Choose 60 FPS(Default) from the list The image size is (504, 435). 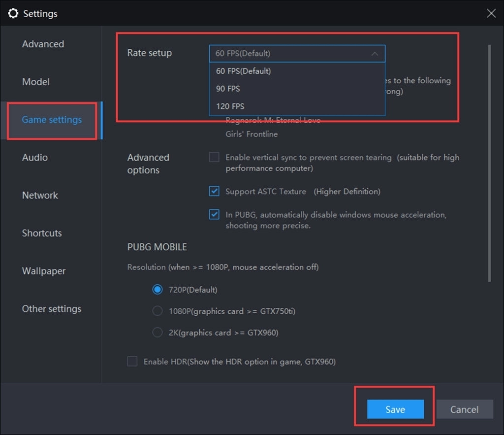[297, 71]
